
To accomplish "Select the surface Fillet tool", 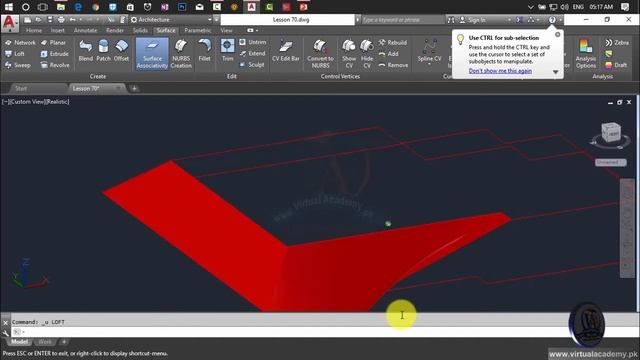I will point(204,50).
